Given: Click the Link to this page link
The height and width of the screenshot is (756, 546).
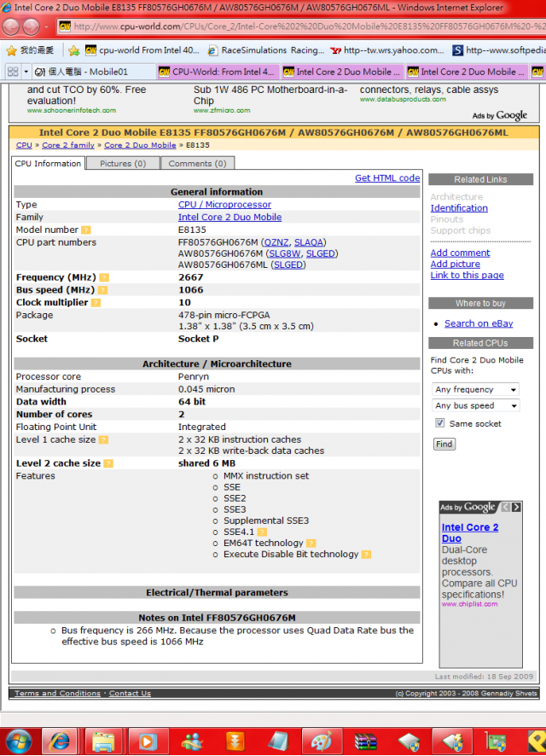Looking at the screenshot, I should pyautogui.click(x=467, y=275).
